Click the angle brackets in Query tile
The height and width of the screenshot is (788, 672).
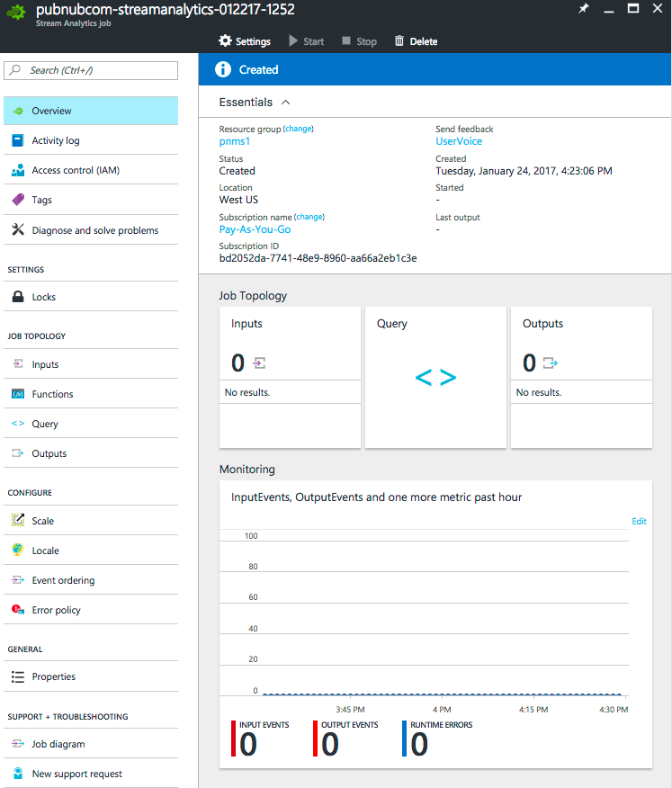point(435,378)
